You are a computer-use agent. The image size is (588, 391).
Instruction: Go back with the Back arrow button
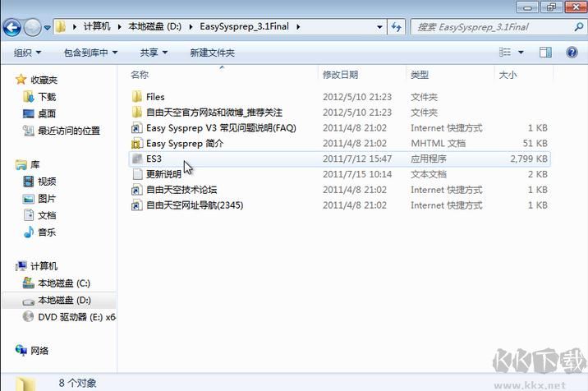click(11, 27)
